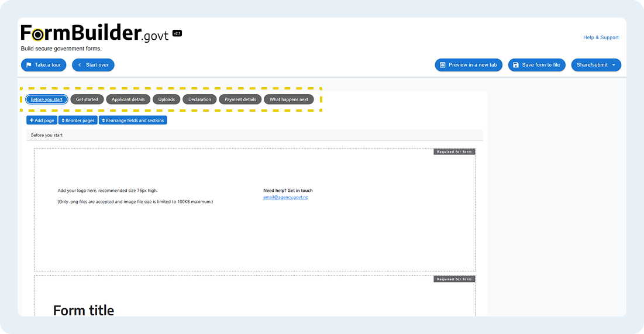
Task: Click the 'Before you start' section header bar
Action: tap(254, 135)
